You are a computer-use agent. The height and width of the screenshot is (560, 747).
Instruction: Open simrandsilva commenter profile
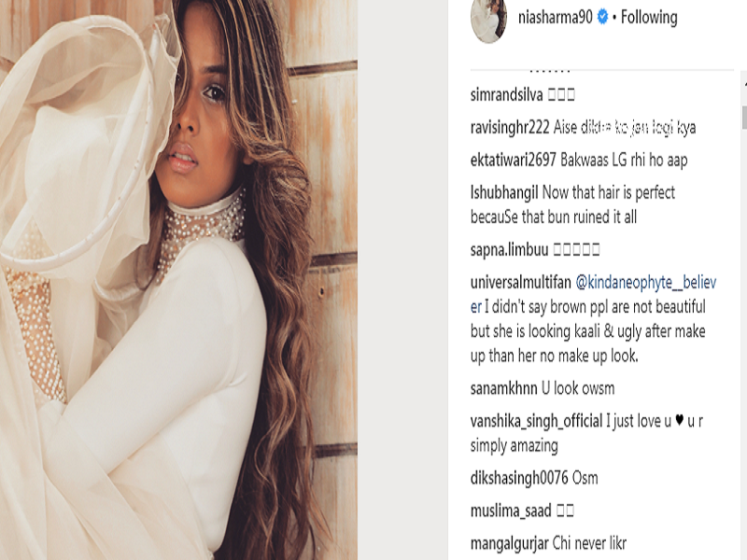click(506, 95)
